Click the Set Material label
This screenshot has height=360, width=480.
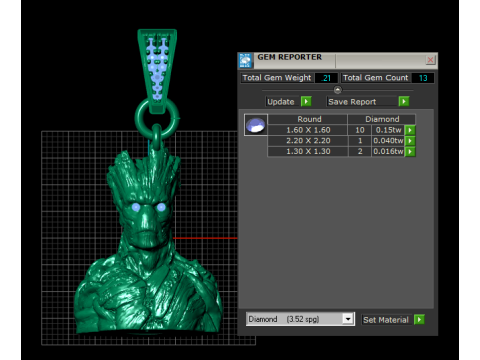pyautogui.click(x=386, y=320)
